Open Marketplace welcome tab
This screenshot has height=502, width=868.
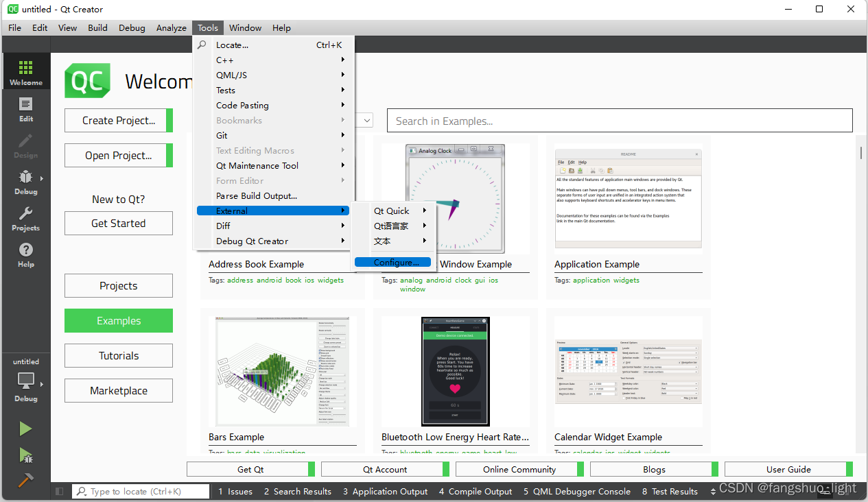click(119, 391)
